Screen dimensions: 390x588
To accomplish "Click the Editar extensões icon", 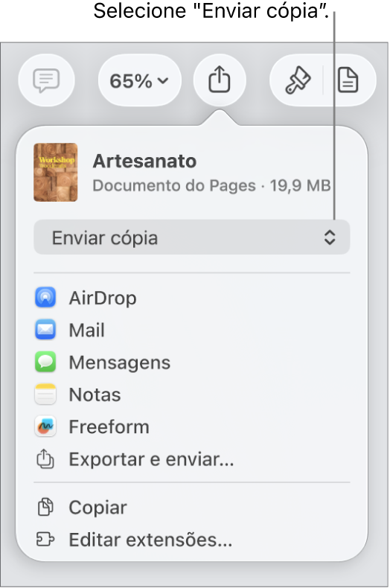I will [45, 540].
